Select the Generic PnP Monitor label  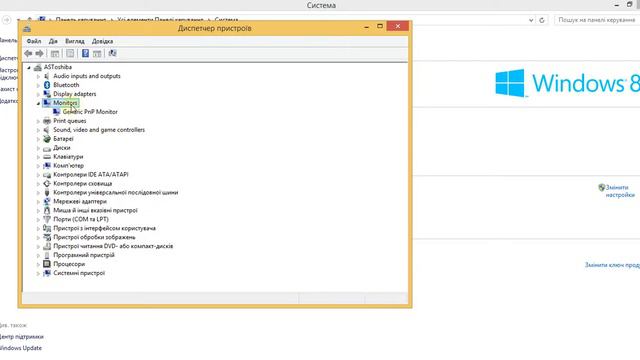point(90,112)
